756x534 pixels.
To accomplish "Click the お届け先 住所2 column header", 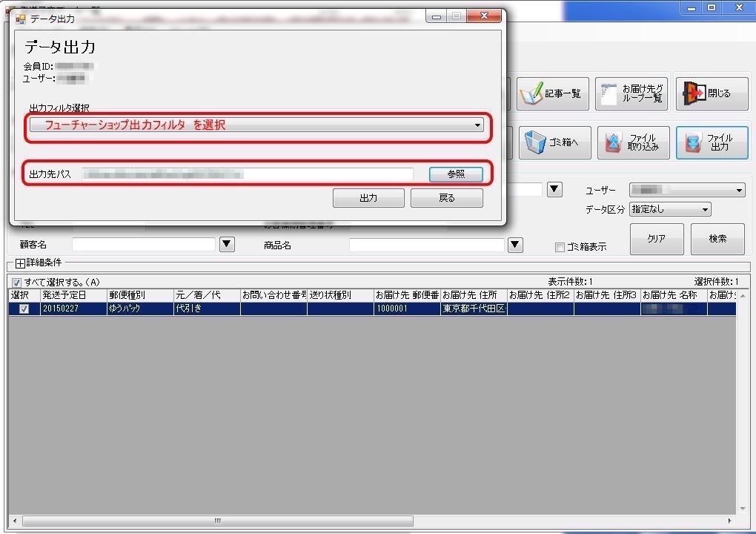I will click(540, 295).
